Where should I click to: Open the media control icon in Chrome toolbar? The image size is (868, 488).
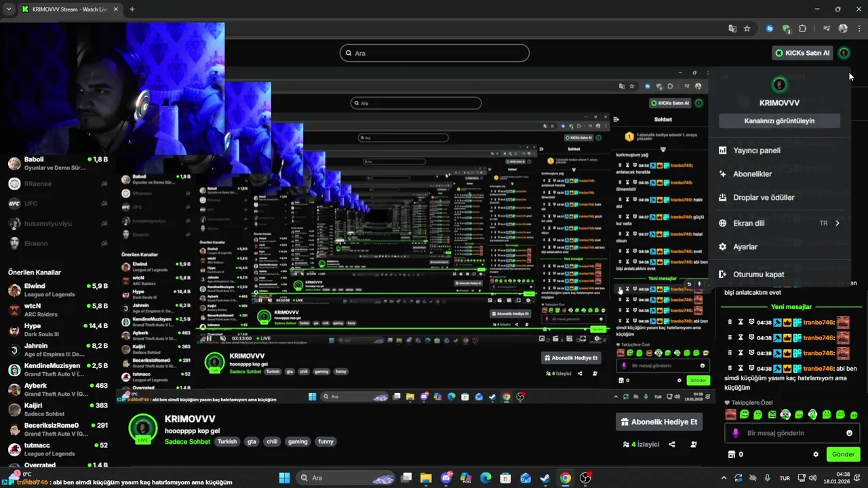pyautogui.click(x=827, y=28)
